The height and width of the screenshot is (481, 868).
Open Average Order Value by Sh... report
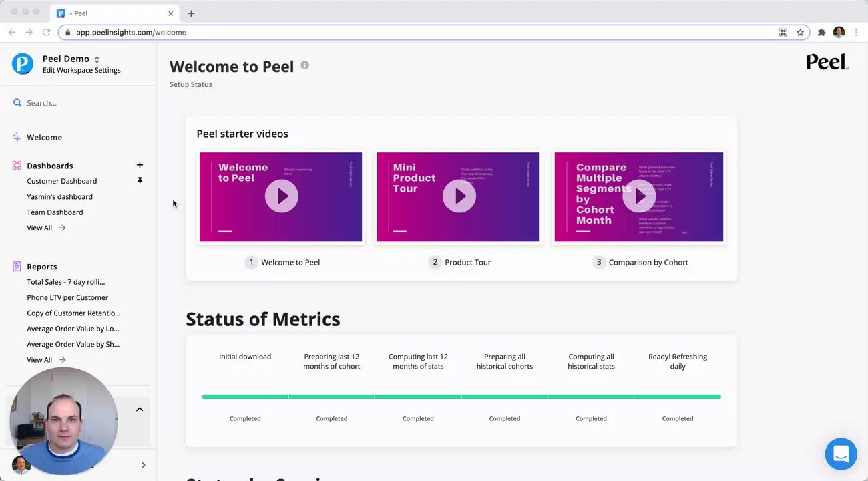tap(73, 345)
